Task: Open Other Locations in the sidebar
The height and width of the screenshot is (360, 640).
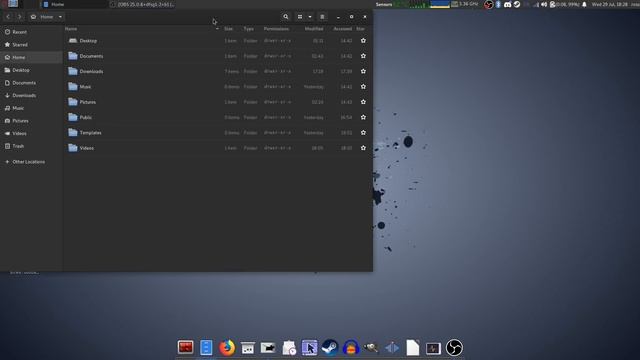Action: pyautogui.click(x=31, y=162)
